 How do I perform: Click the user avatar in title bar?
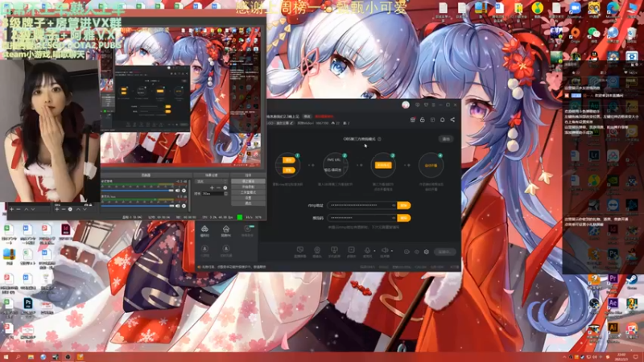tap(406, 105)
